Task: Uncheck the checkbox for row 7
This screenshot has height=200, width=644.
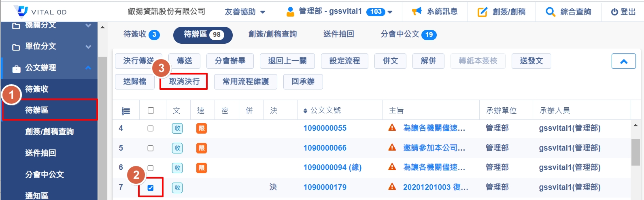Action: (x=151, y=187)
